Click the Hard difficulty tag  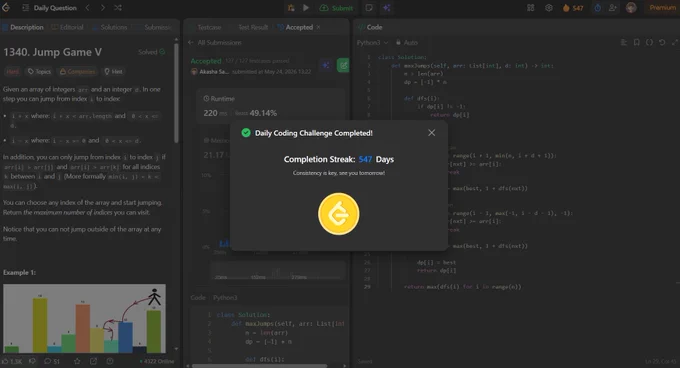click(x=13, y=72)
